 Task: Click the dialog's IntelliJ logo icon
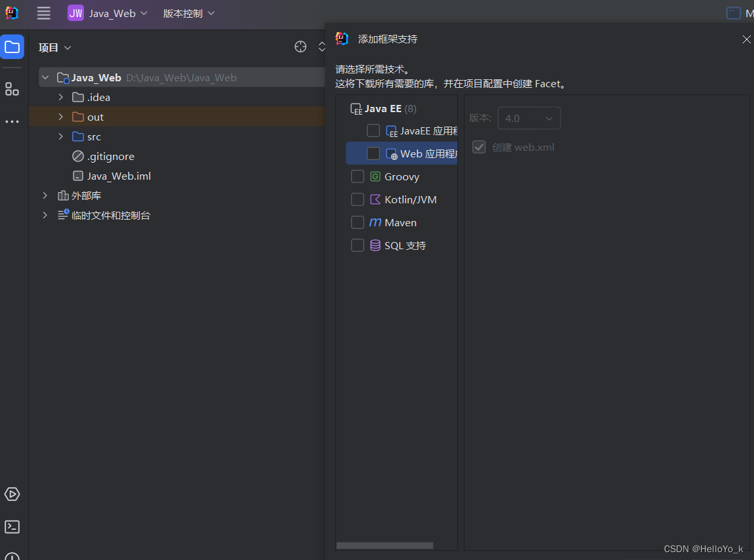click(342, 39)
